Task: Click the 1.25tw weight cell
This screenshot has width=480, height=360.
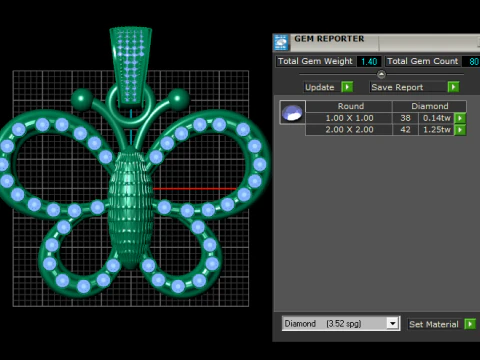Action: pyautogui.click(x=437, y=130)
